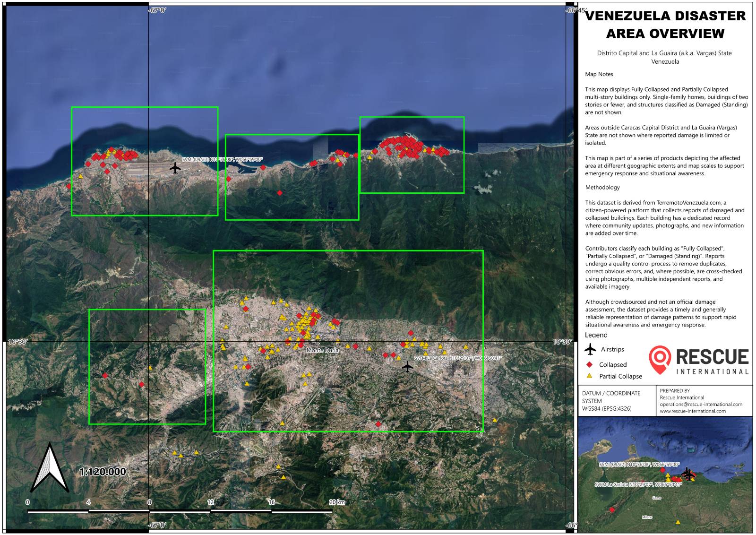This screenshot has width=756, height=535.
Task: Click the 'Legend' heading
Action: pos(596,335)
